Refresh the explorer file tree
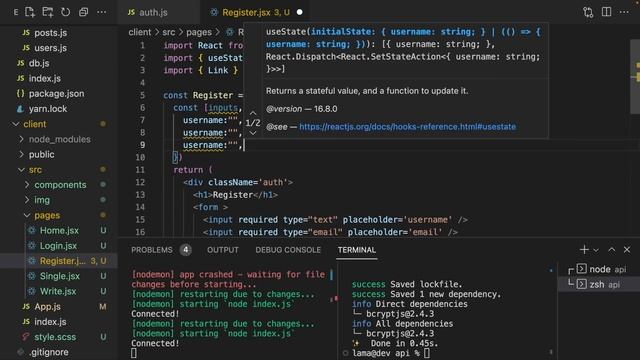640x360 pixels. pos(66,12)
